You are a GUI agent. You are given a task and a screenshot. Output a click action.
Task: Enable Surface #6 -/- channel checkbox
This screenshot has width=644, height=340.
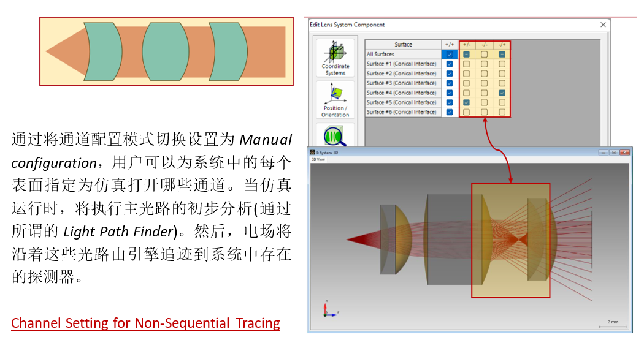point(485,112)
